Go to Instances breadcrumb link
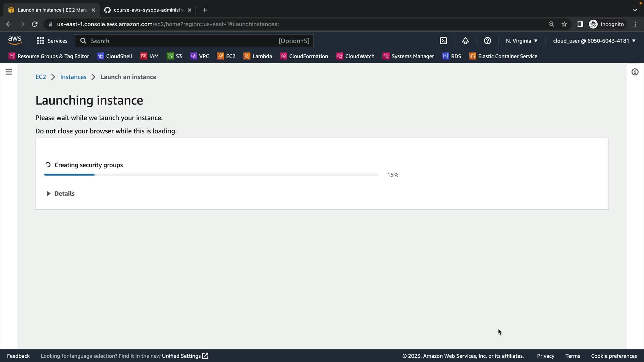Viewport: 644px width, 362px height. tap(73, 77)
